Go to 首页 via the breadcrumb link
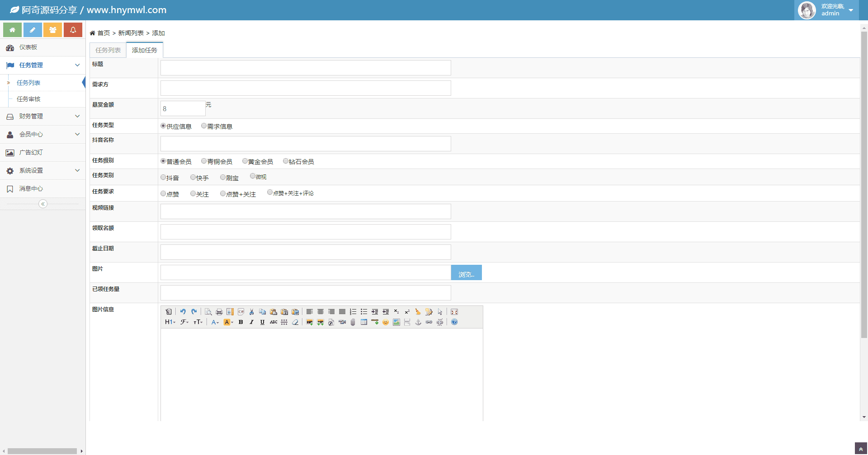 [104, 33]
